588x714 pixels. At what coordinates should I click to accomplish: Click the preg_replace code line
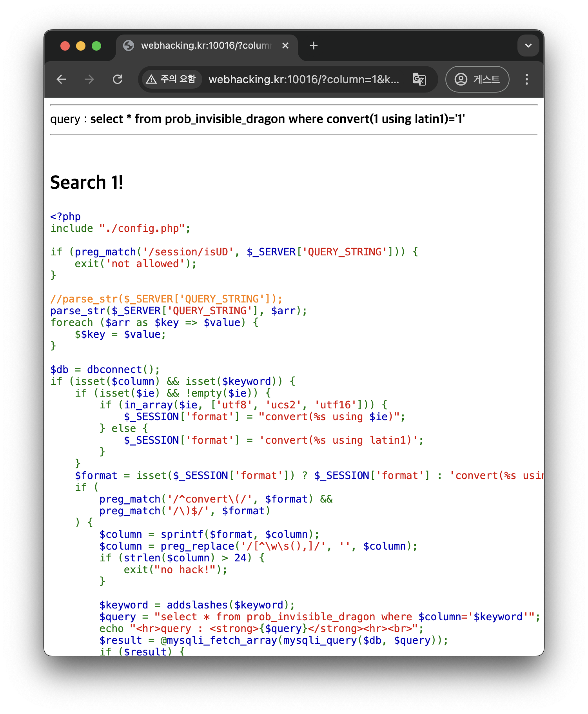pos(258,546)
